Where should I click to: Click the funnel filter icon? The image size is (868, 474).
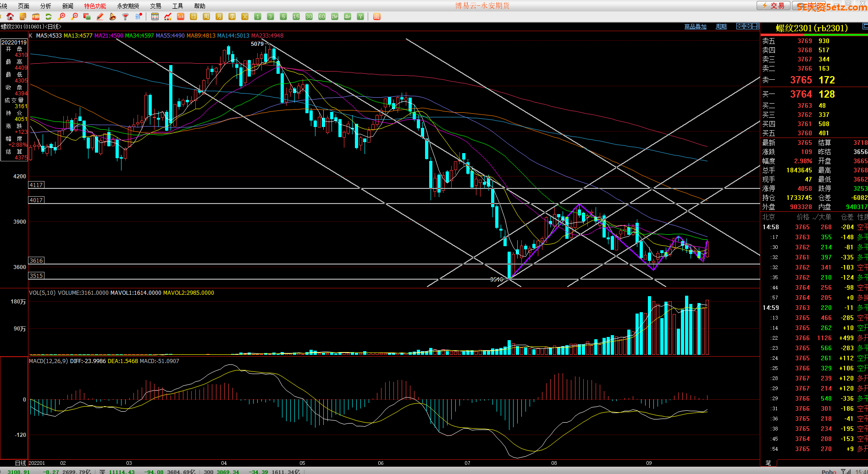(126, 17)
